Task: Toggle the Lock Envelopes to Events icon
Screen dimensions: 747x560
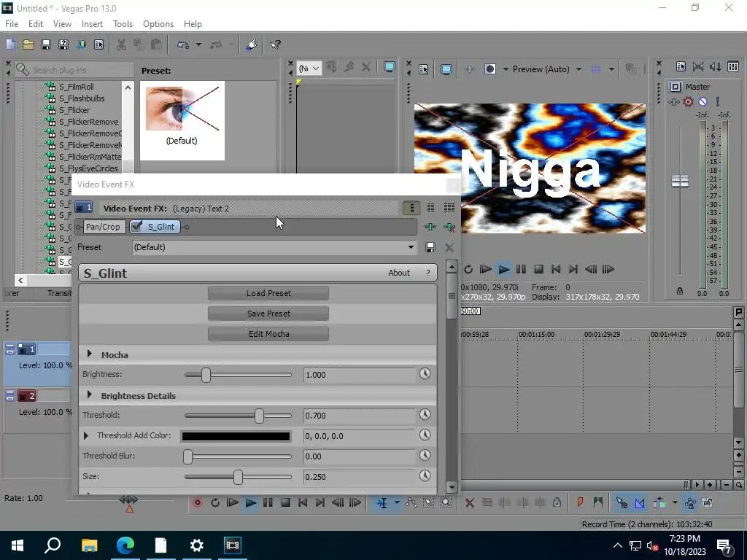Action: (x=690, y=502)
